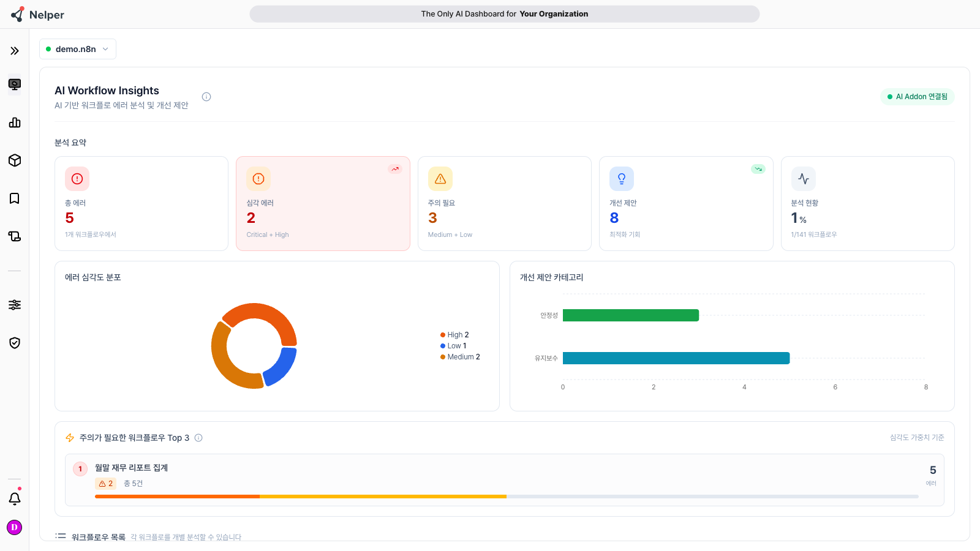Open the bar chart analytics sidebar icon
The image size is (980, 551).
pyautogui.click(x=15, y=122)
